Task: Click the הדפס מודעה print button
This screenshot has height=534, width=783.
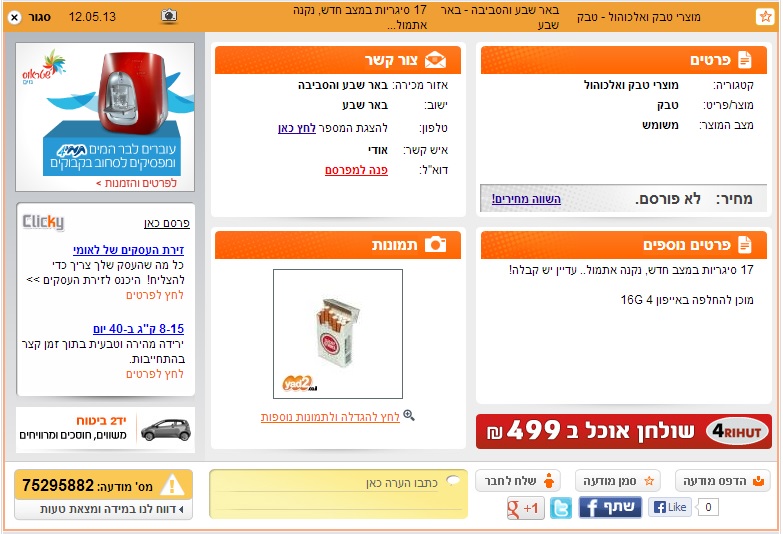Action: (x=722, y=481)
